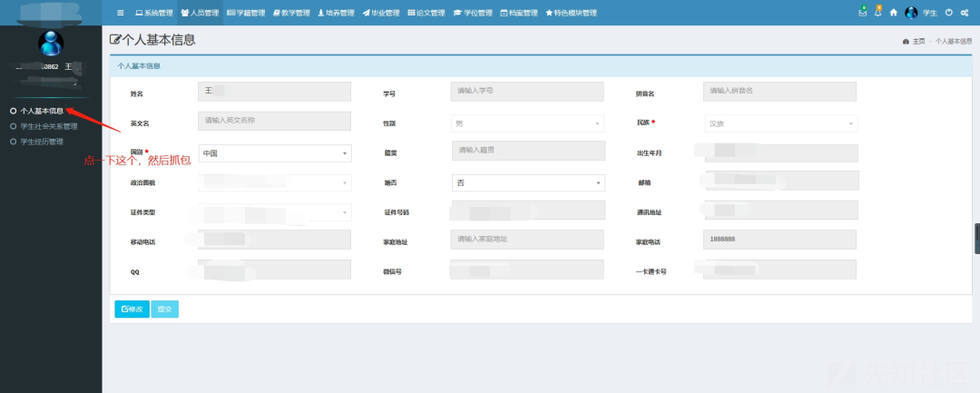Open the 培养管理 menu

pyautogui.click(x=337, y=13)
